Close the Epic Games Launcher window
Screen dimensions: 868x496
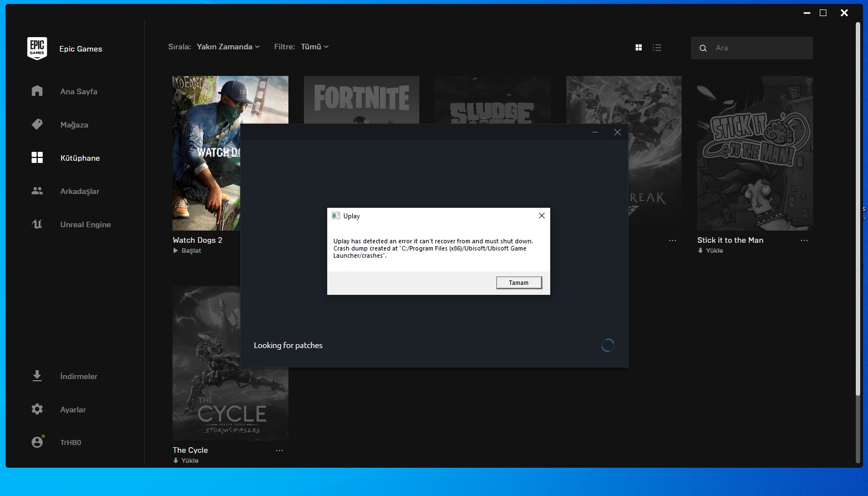[x=844, y=13]
